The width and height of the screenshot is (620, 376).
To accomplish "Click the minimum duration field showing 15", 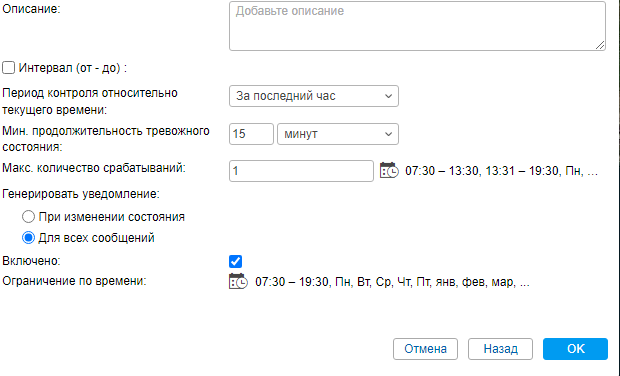I will tap(251, 134).
